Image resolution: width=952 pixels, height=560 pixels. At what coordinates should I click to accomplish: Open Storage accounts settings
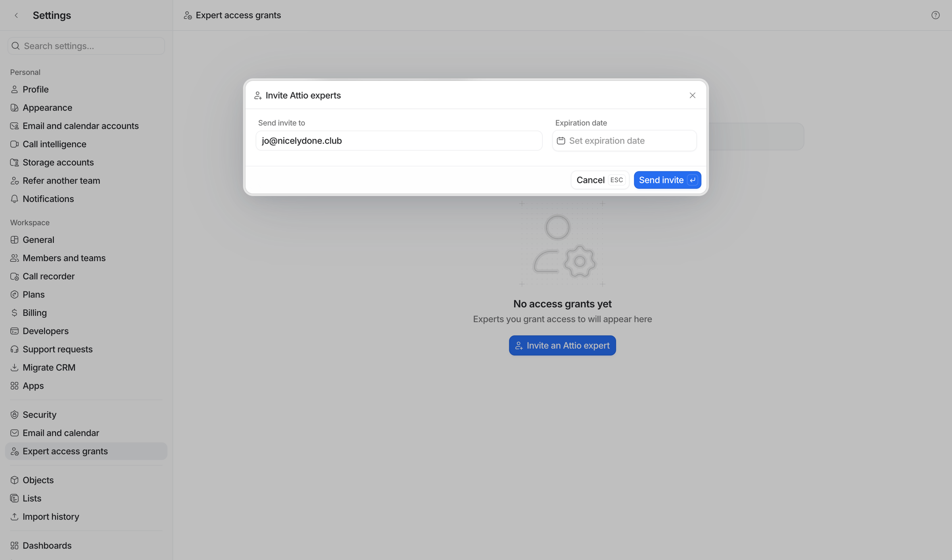pos(86,163)
